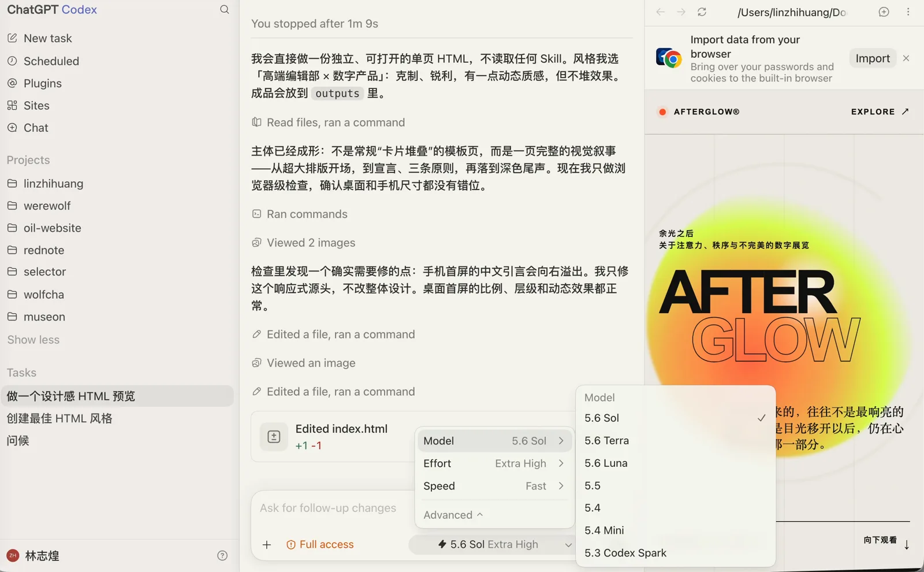Select the task 做一个设计感 HTML 预览
The height and width of the screenshot is (572, 924).
117,396
